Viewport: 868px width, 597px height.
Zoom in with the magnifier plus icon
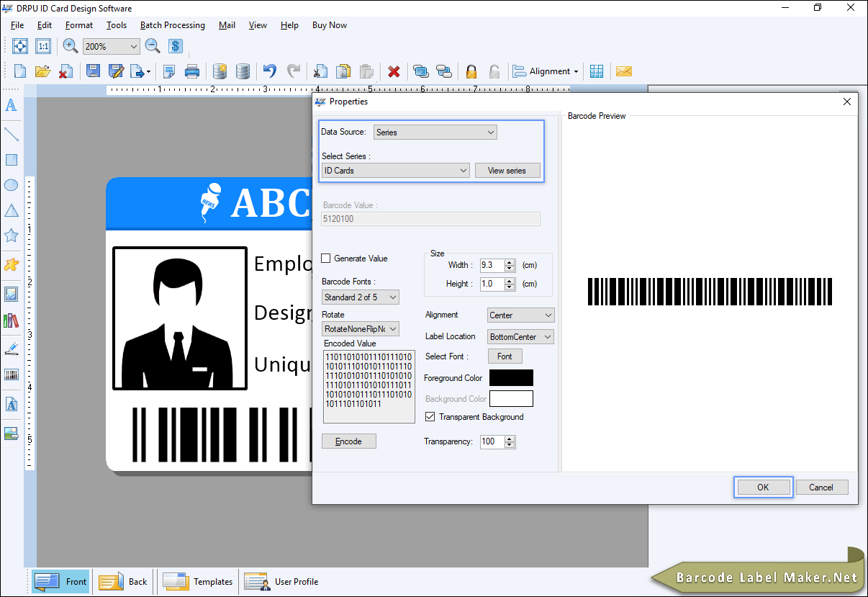pos(71,46)
